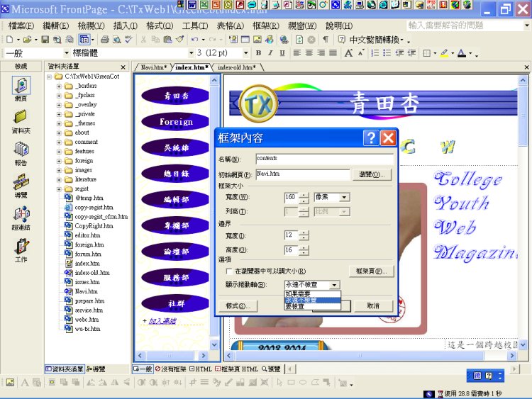This screenshot has width=532, height=399.
Task: Click the 瀏覽(O)... button
Action: coord(373,174)
